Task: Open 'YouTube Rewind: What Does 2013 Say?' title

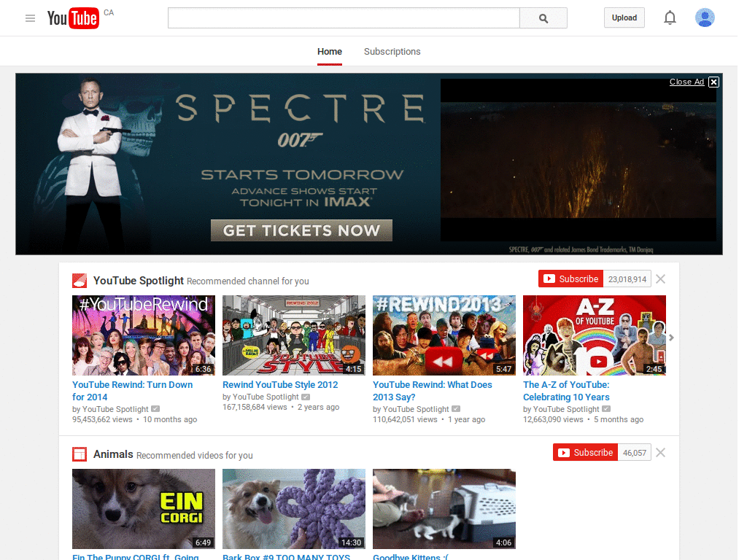Action: (x=433, y=391)
